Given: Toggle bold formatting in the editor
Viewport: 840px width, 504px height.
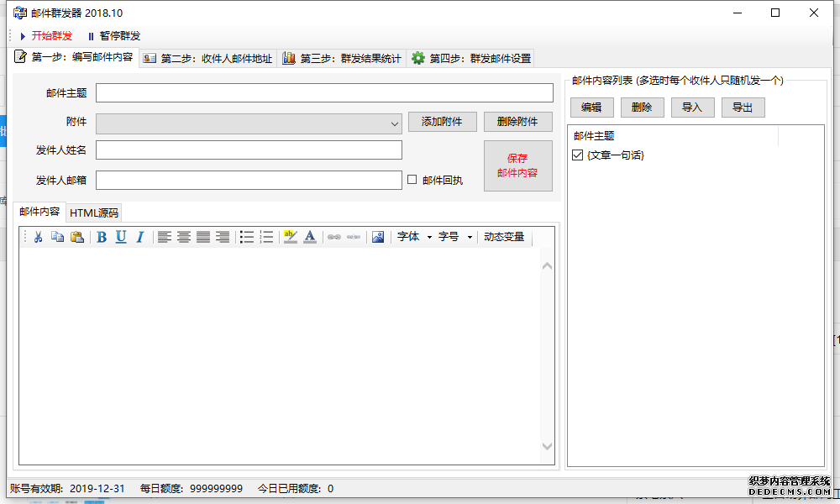Looking at the screenshot, I should click(101, 237).
